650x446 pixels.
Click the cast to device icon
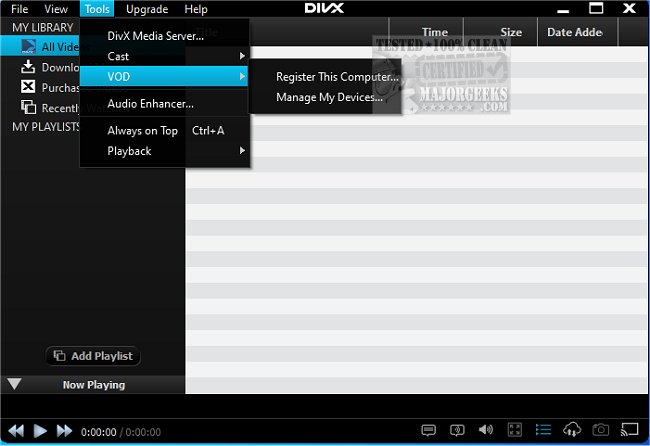pos(629,429)
